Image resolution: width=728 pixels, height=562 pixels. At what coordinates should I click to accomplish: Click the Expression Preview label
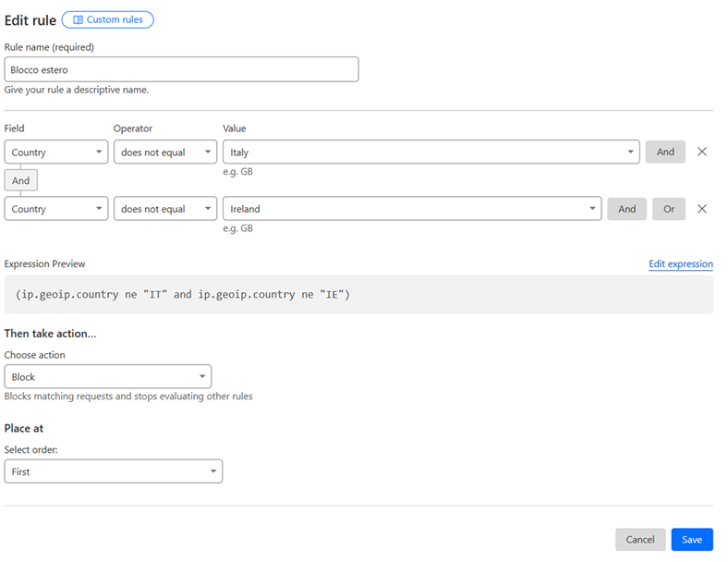click(44, 263)
